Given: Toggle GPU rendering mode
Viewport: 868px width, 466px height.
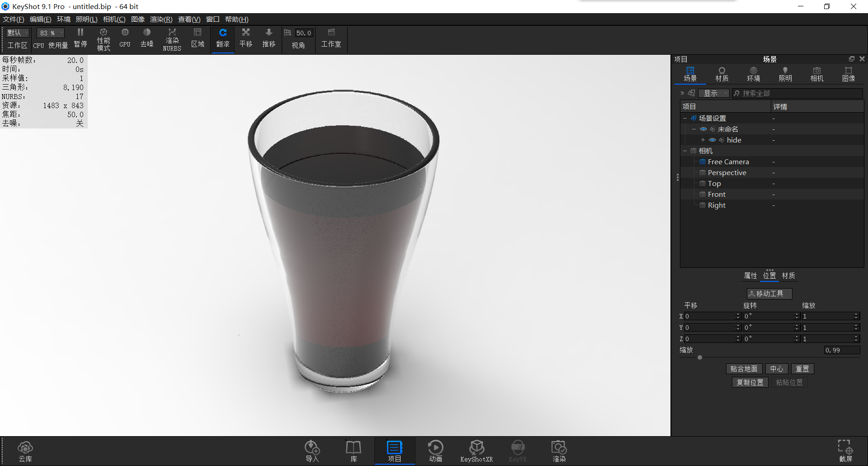Looking at the screenshot, I should coord(125,39).
